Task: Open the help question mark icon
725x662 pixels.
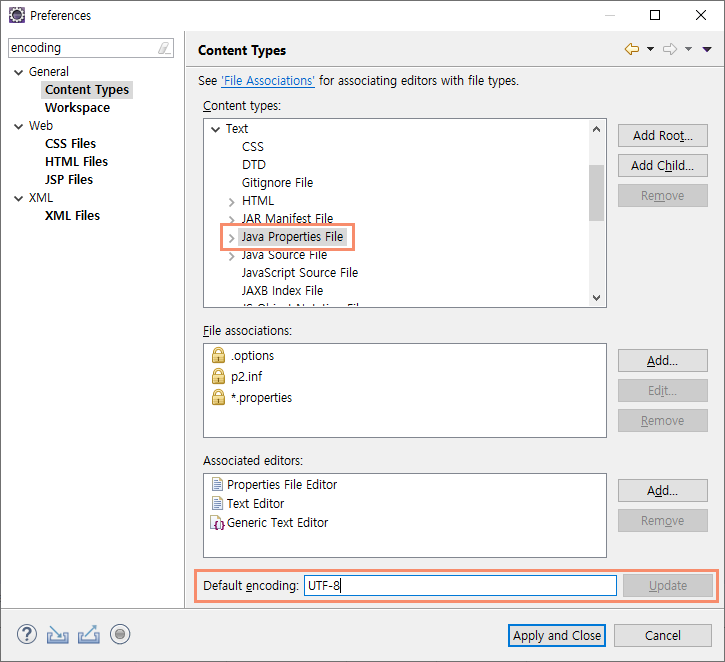Action: click(27, 634)
